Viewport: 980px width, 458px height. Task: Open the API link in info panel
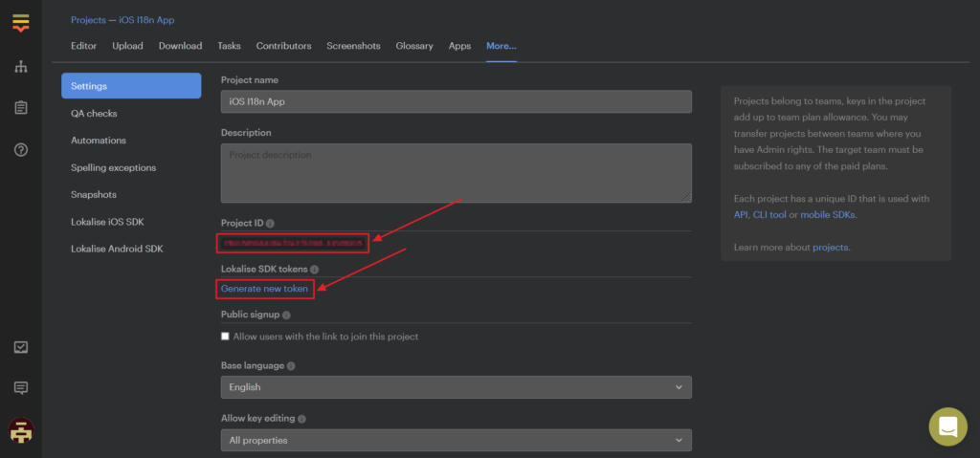741,214
